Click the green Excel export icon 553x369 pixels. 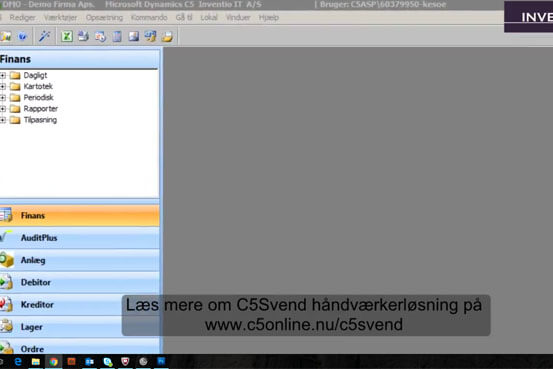coord(67,36)
